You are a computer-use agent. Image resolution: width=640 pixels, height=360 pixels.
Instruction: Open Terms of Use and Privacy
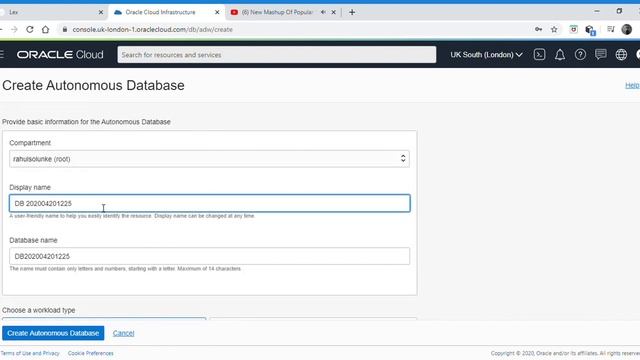[30, 353]
